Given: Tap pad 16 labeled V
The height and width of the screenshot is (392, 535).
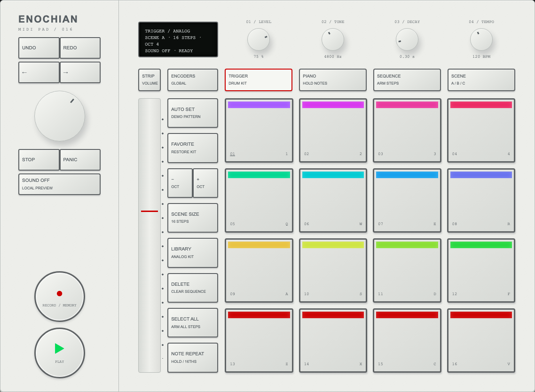Looking at the screenshot, I should (x=481, y=340).
